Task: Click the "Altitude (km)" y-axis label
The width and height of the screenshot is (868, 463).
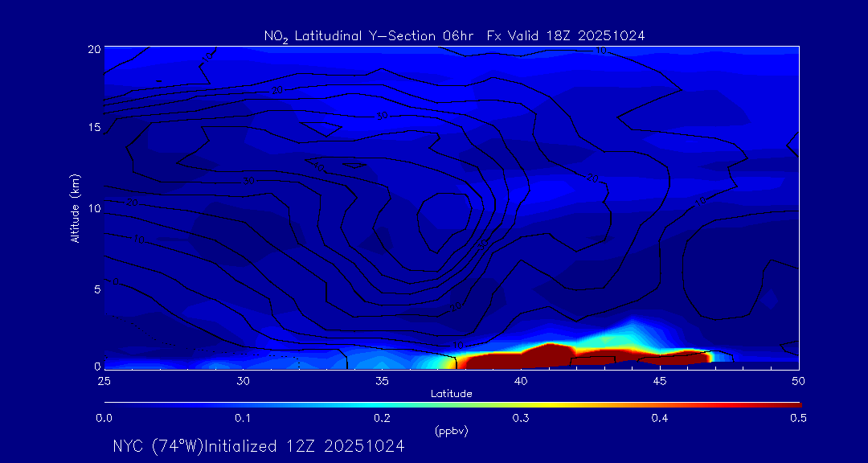Action: coord(75,208)
